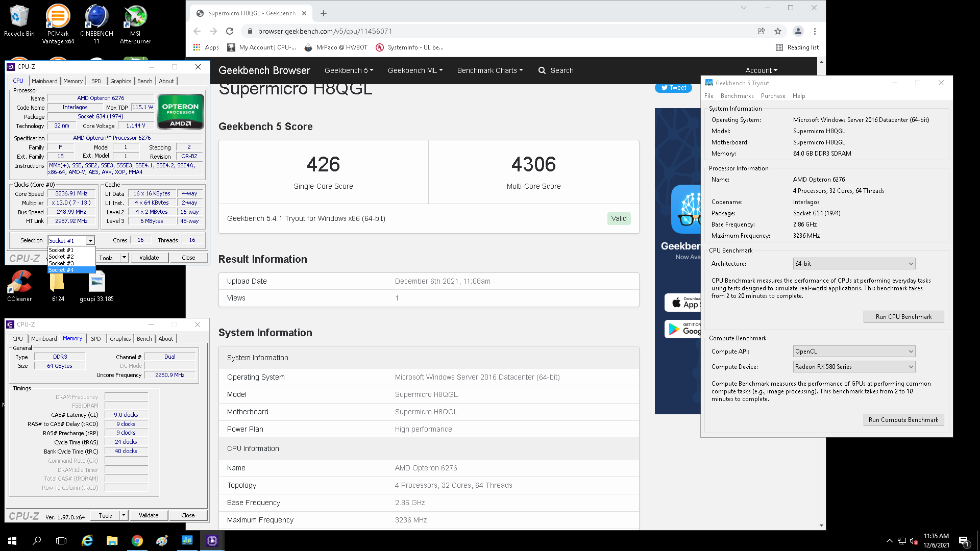Open CCleaner desktop shortcut
Image resolution: width=980 pixels, height=551 pixels.
tap(19, 286)
